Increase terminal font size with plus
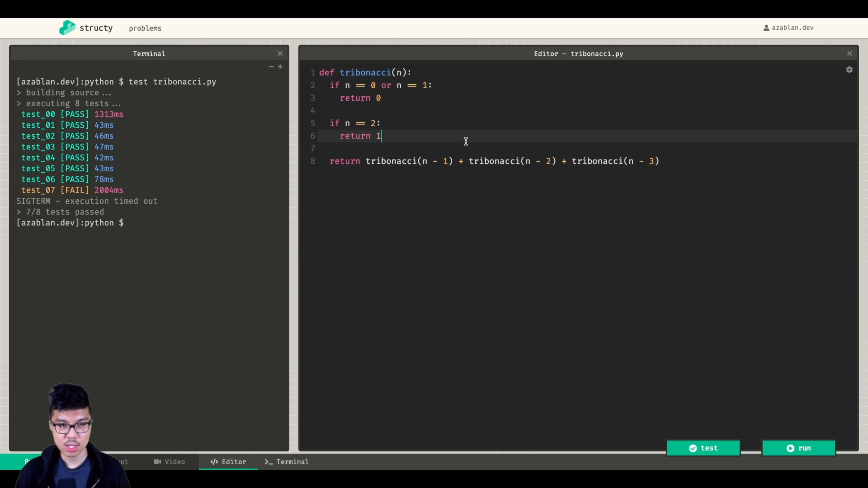Screen dimensions: 868x488 point(280,67)
